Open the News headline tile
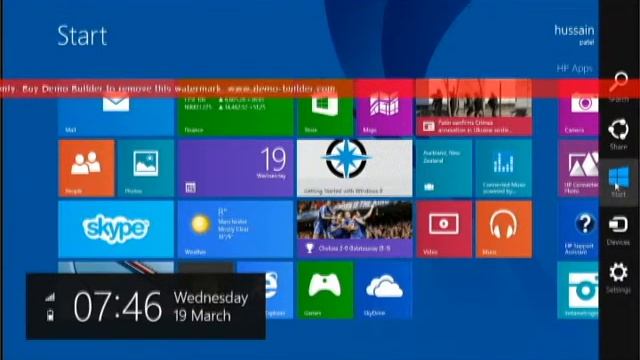Screen dimensions: 640x360 click(474, 108)
